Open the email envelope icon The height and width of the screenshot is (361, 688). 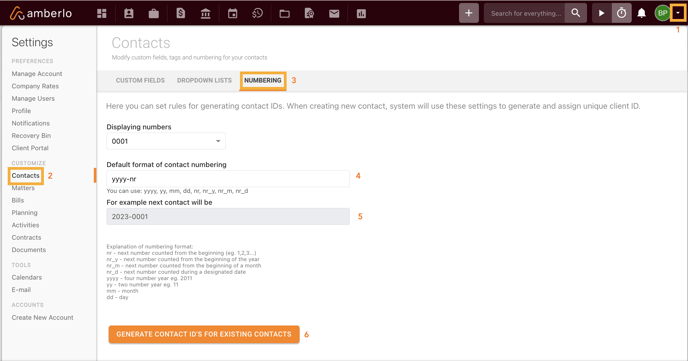coord(334,14)
